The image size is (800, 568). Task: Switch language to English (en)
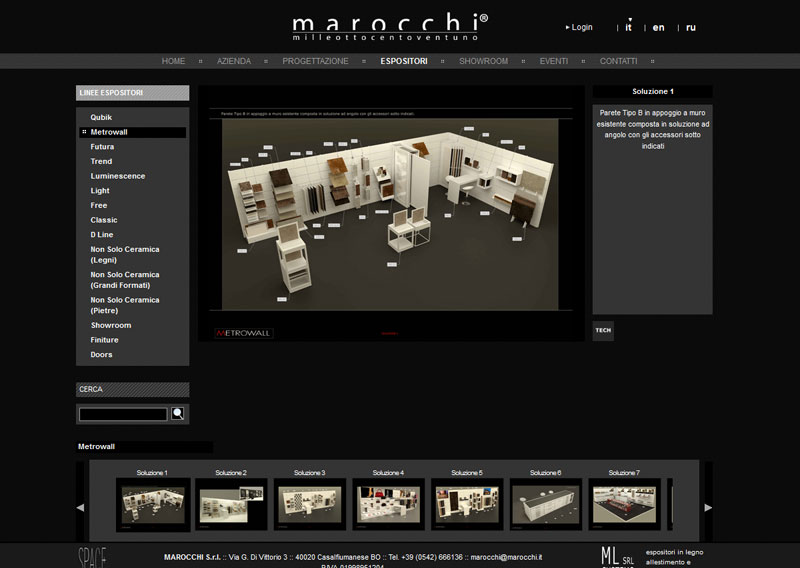[x=659, y=28]
